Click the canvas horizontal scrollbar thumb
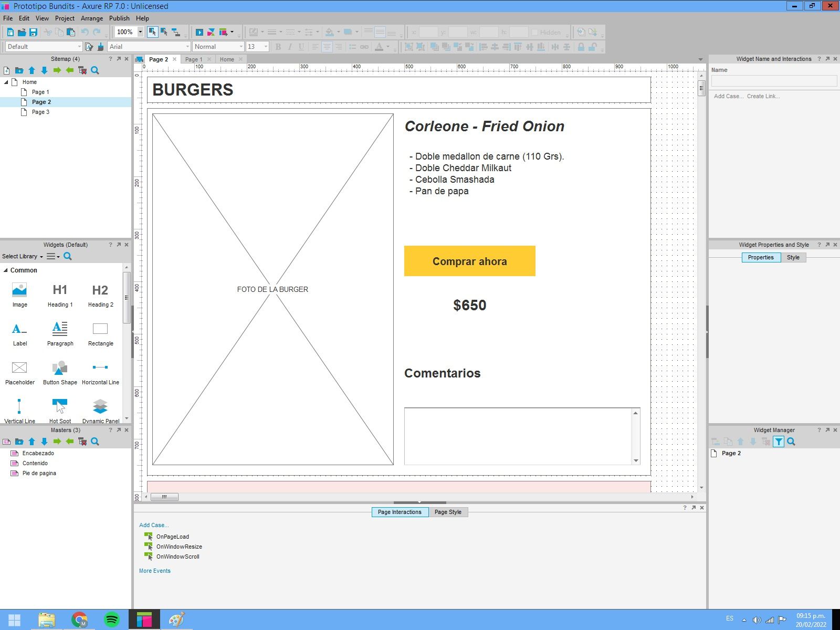The width and height of the screenshot is (840, 630). coord(164,497)
